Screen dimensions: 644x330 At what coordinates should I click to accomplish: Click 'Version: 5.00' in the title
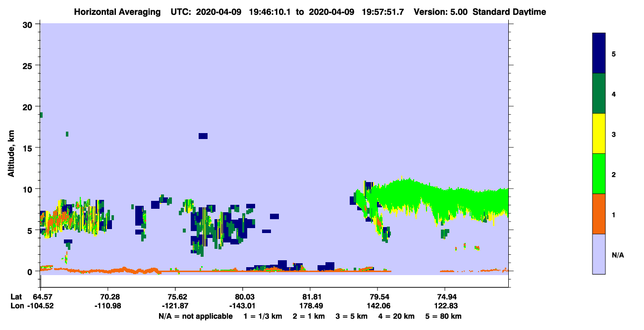coord(440,12)
